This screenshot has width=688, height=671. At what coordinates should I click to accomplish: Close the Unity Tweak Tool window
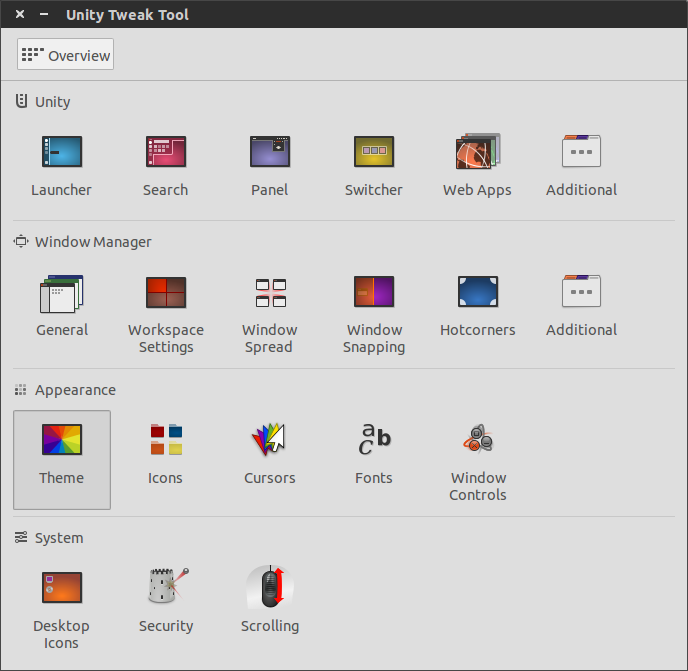point(20,14)
